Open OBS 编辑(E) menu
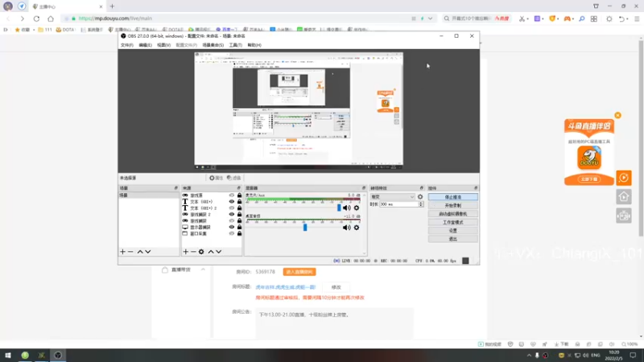Image resolution: width=644 pixels, height=362 pixels. pos(145,45)
